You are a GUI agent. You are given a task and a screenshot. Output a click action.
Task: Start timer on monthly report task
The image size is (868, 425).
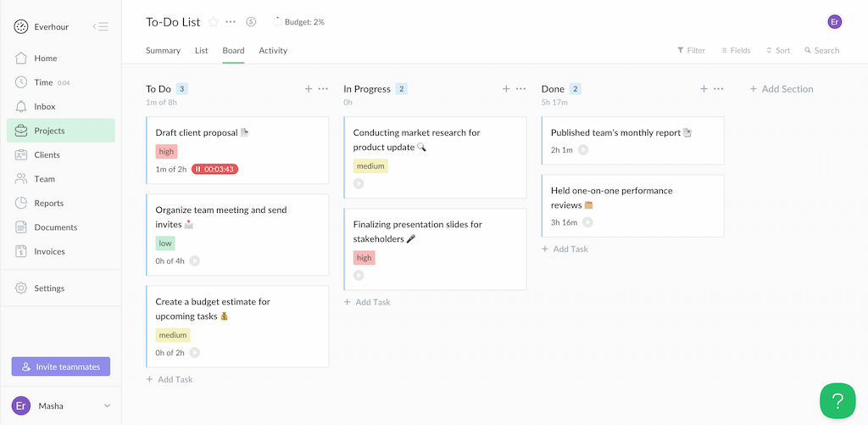(583, 149)
